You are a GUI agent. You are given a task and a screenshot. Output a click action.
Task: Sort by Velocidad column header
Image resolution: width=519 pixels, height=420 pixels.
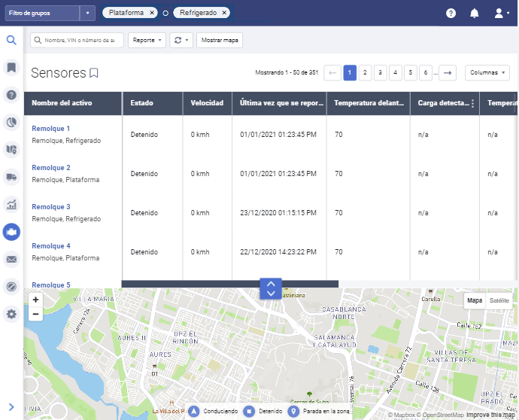click(x=207, y=103)
